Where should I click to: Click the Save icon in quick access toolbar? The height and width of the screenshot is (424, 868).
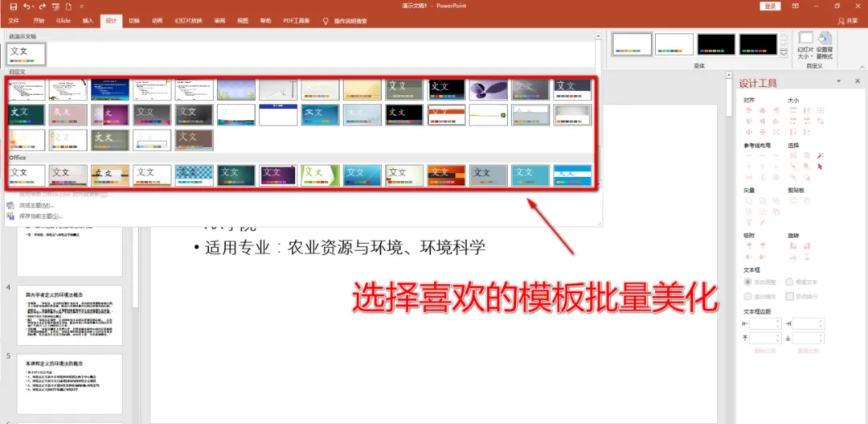pos(13,6)
